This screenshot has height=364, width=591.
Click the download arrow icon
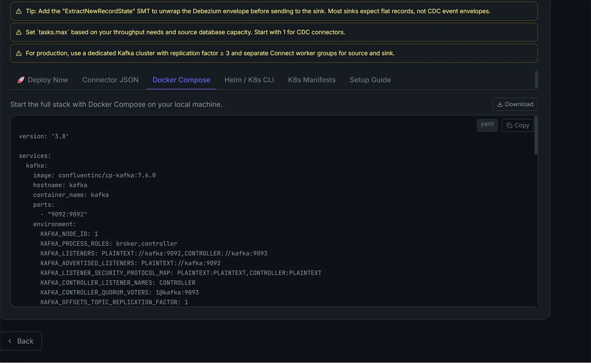500,104
